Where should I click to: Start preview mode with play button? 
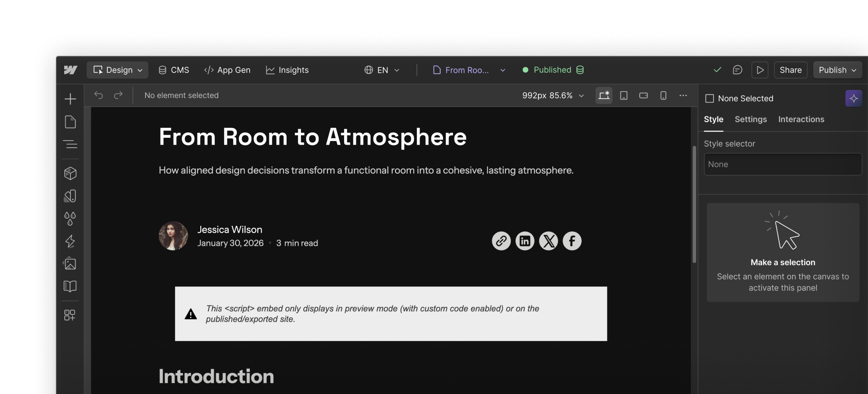point(760,70)
